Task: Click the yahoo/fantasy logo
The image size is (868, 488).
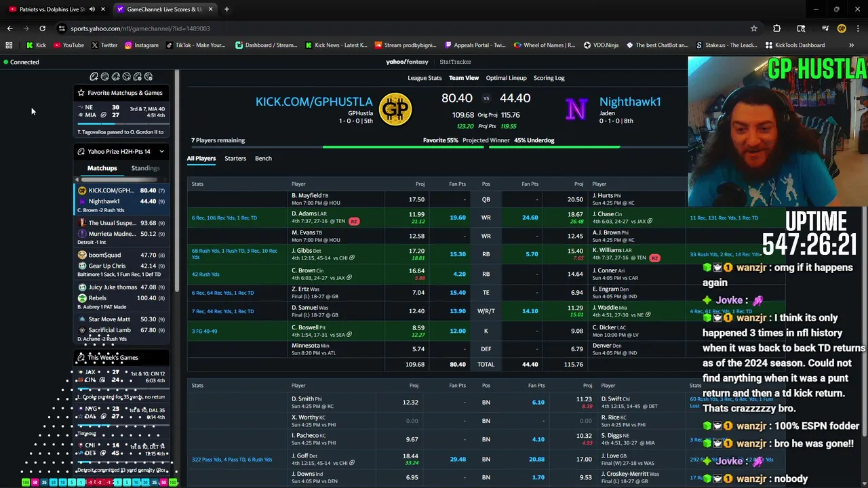Action: 407,62
